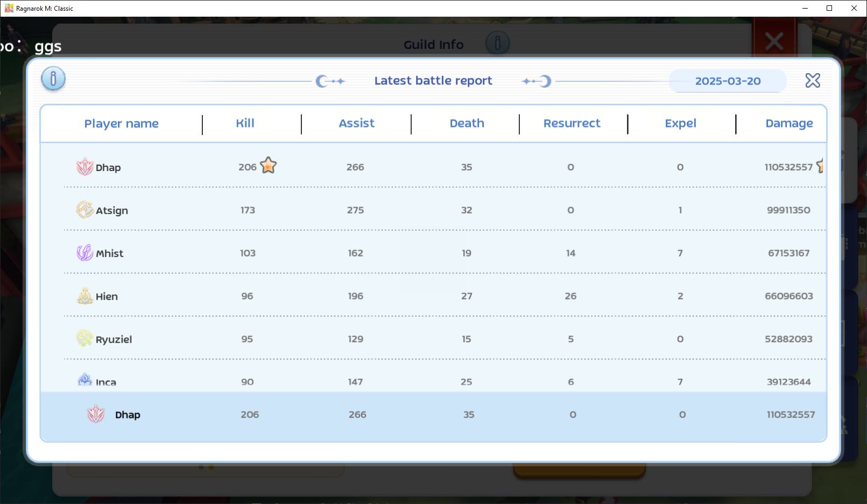Sort by the Kill column header
This screenshot has width=867, height=504.
tap(245, 123)
